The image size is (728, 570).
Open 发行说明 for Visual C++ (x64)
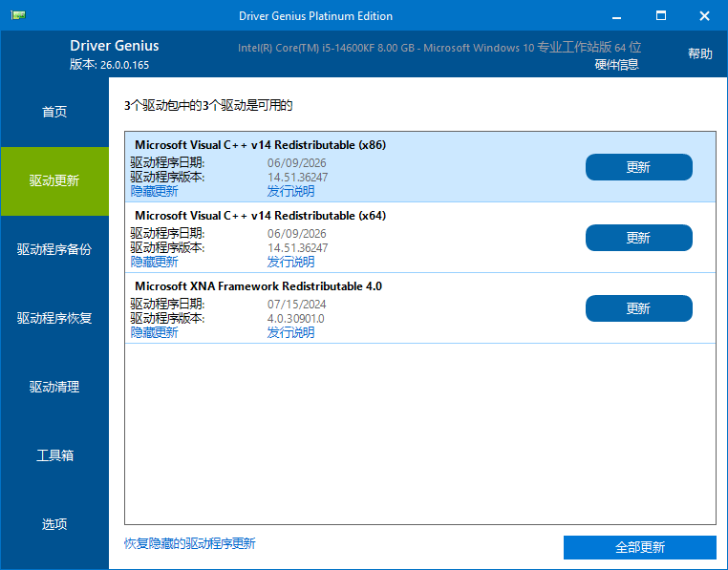[290, 262]
